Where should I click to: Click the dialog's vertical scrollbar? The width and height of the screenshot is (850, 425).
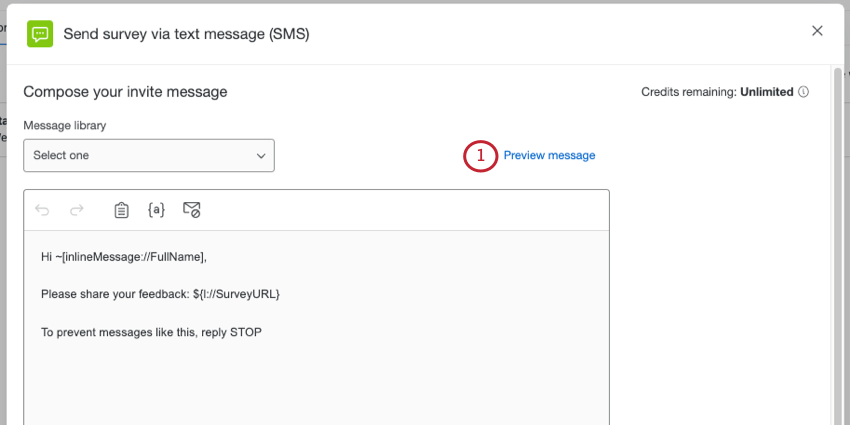pyautogui.click(x=838, y=244)
